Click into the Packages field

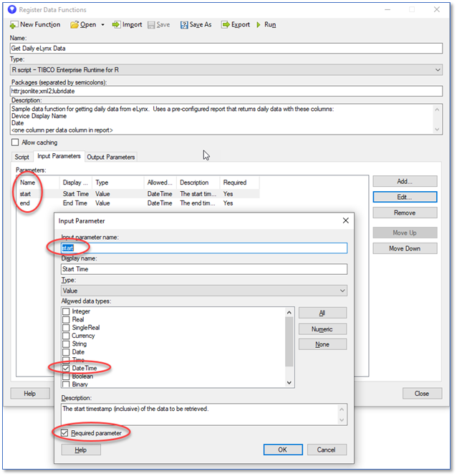(226, 91)
